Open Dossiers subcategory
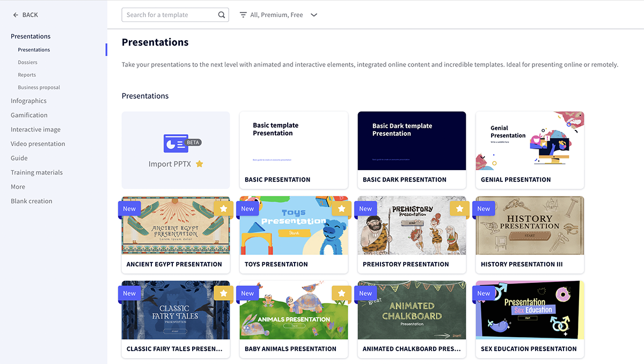This screenshot has height=364, width=644. click(27, 62)
